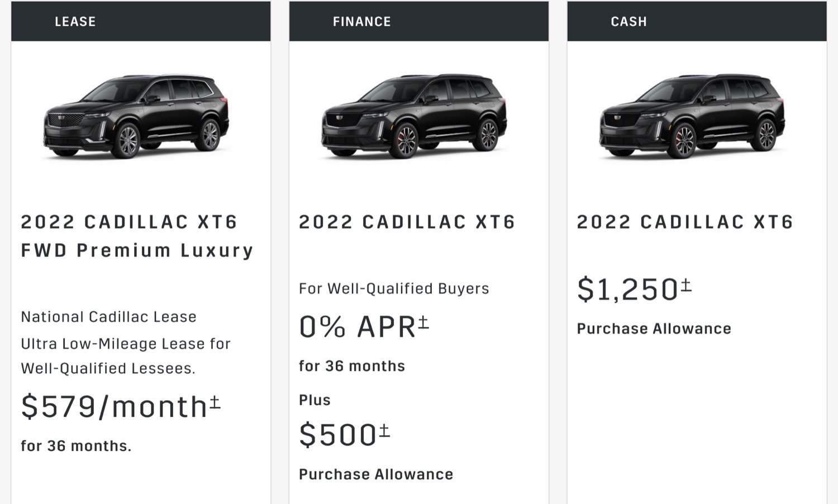The width and height of the screenshot is (838, 504).
Task: Click the disclaimer symbol after $500
Action: point(384,431)
